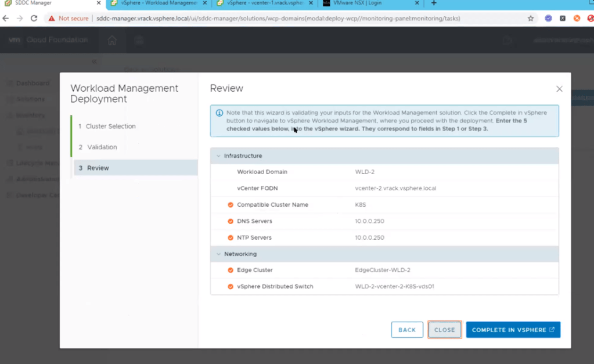Image resolution: width=594 pixels, height=364 pixels.
Task: Reload the page with the refresh icon
Action: 34,19
